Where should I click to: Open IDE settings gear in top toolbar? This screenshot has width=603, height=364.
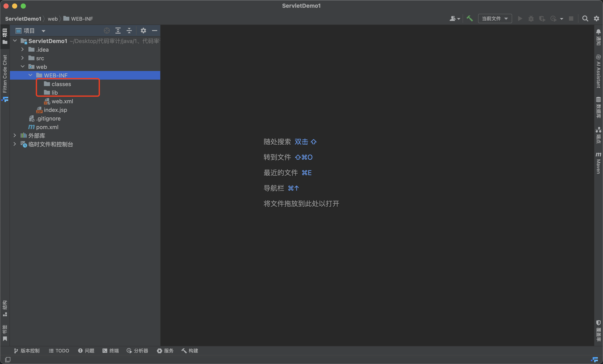point(596,19)
